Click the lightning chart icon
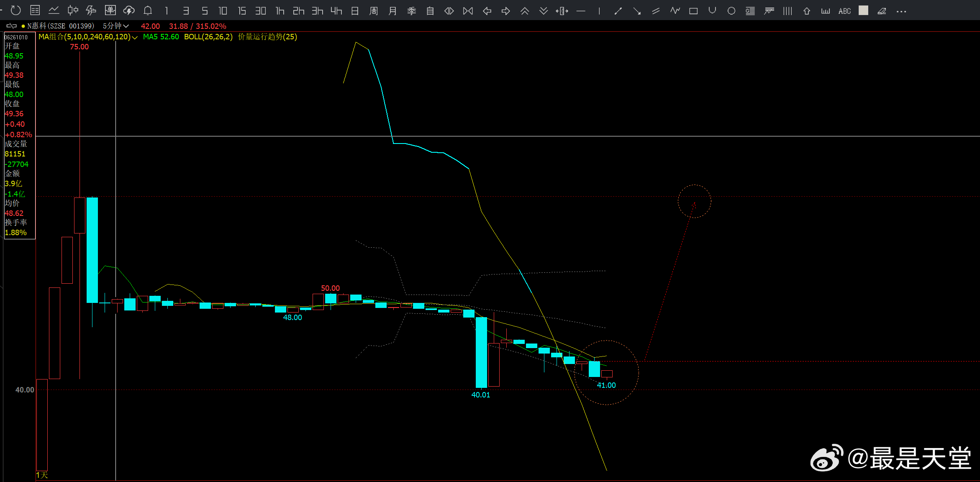This screenshot has height=482, width=980. click(91, 10)
